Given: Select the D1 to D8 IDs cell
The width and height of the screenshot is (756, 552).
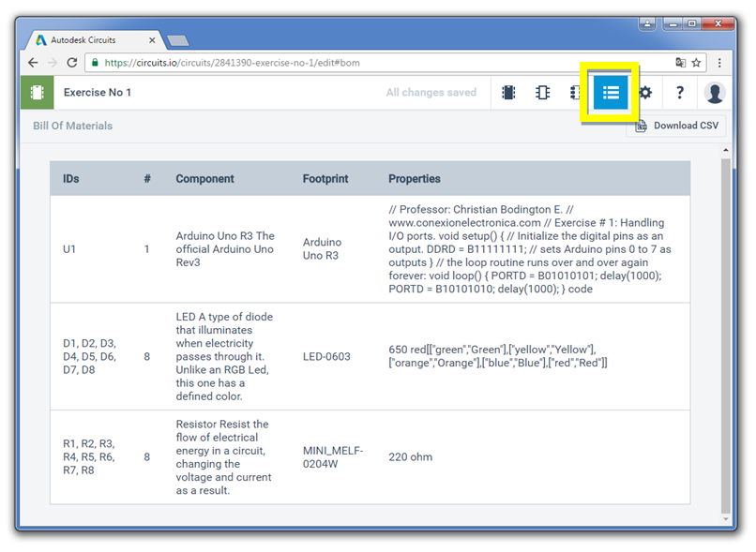Looking at the screenshot, I should (x=90, y=356).
